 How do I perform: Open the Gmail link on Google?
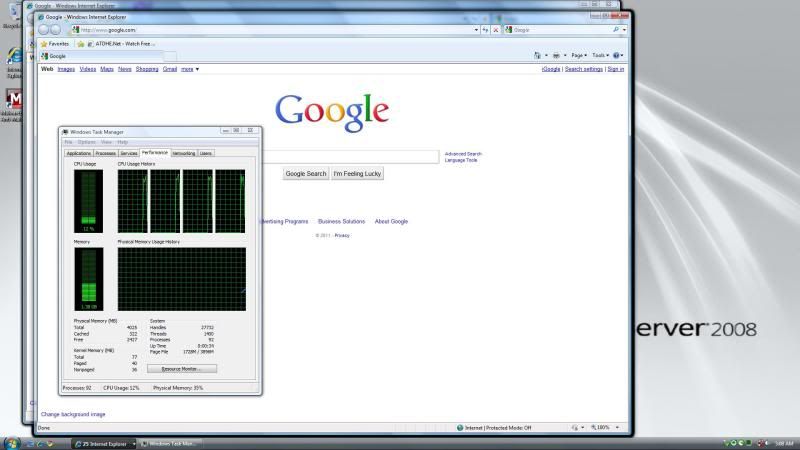pos(170,69)
